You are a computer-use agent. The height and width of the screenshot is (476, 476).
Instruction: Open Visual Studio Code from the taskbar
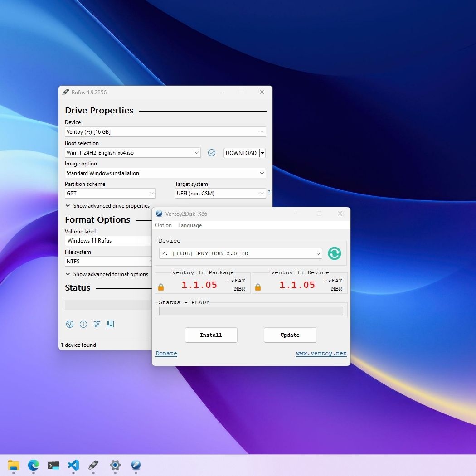tap(73, 465)
